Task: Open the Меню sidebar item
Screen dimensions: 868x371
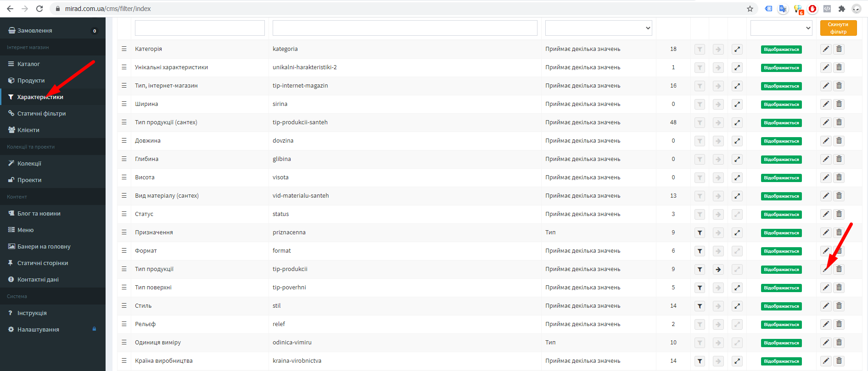Action: 53,230
